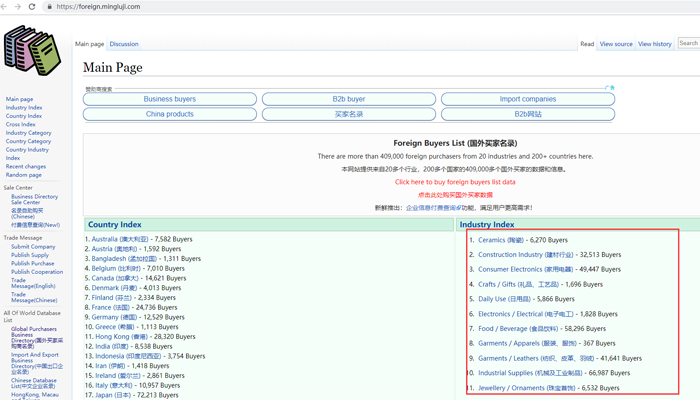The width and height of the screenshot is (700, 400).
Task: Switch to the Discussion tab
Action: 124,44
